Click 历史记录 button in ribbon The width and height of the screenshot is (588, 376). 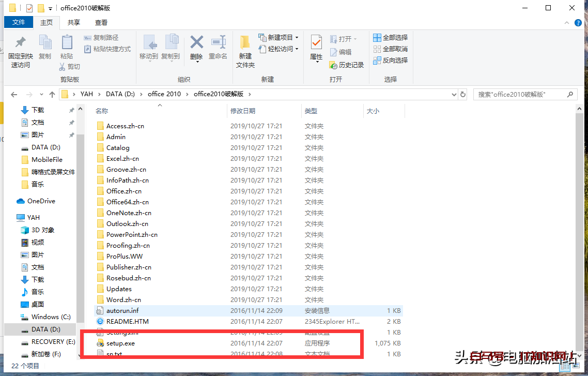(x=347, y=65)
